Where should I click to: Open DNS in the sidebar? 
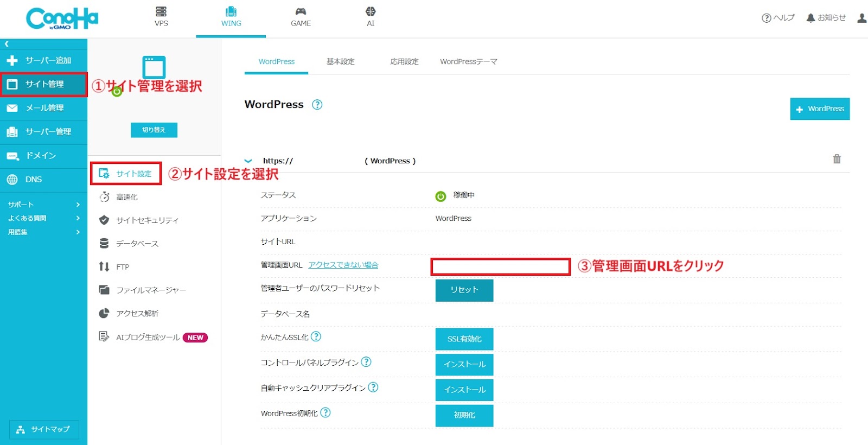coord(43,180)
